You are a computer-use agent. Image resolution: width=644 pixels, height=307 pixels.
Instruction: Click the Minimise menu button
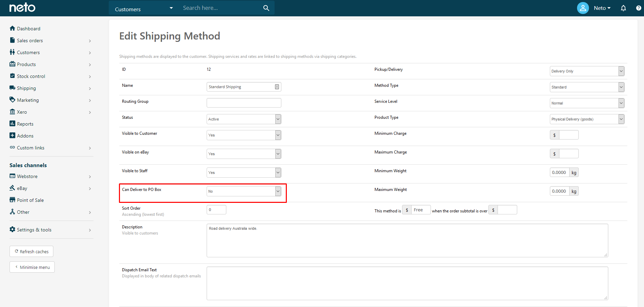tap(32, 267)
